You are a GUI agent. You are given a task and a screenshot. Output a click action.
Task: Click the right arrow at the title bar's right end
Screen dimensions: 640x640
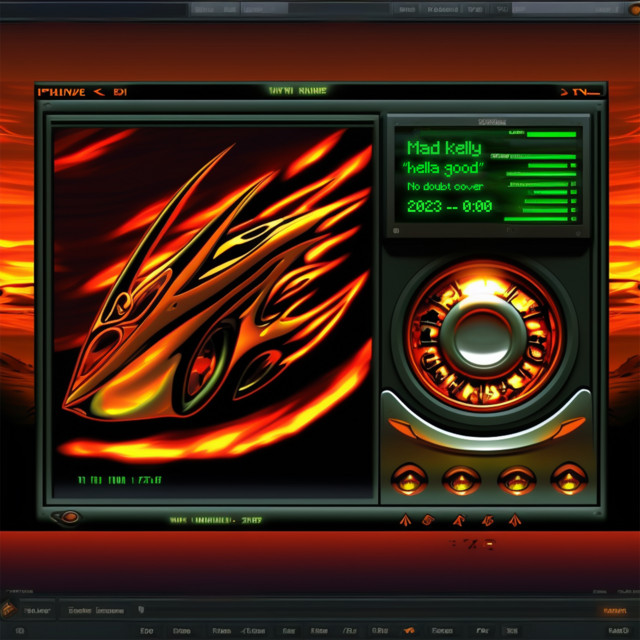564,92
